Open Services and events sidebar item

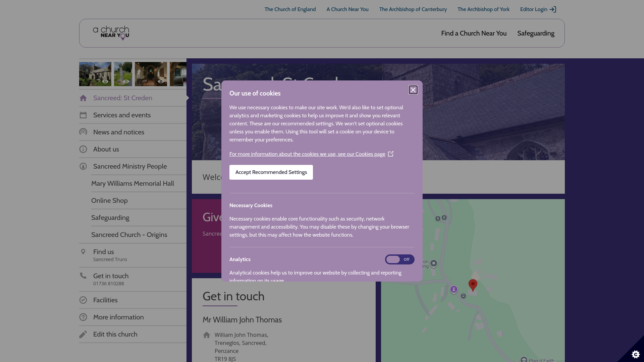[x=133, y=115]
